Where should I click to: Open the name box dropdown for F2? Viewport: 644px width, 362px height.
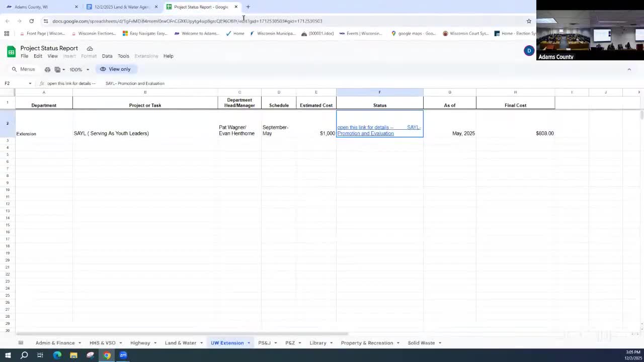(x=30, y=83)
